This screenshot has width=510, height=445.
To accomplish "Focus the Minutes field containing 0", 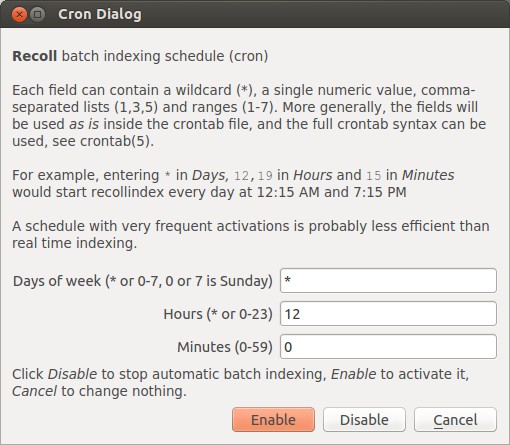I will 388,347.
